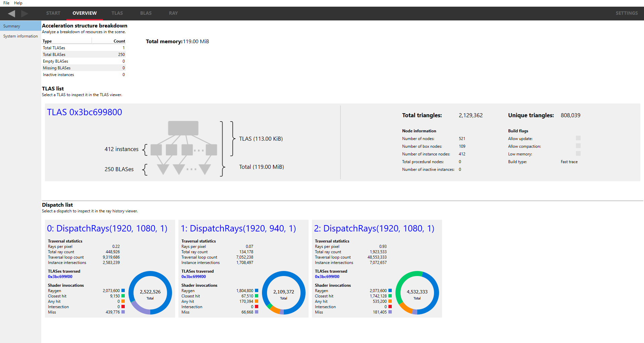
Task: Toggle the Allow compaction build flag checkbox
Action: 578,146
